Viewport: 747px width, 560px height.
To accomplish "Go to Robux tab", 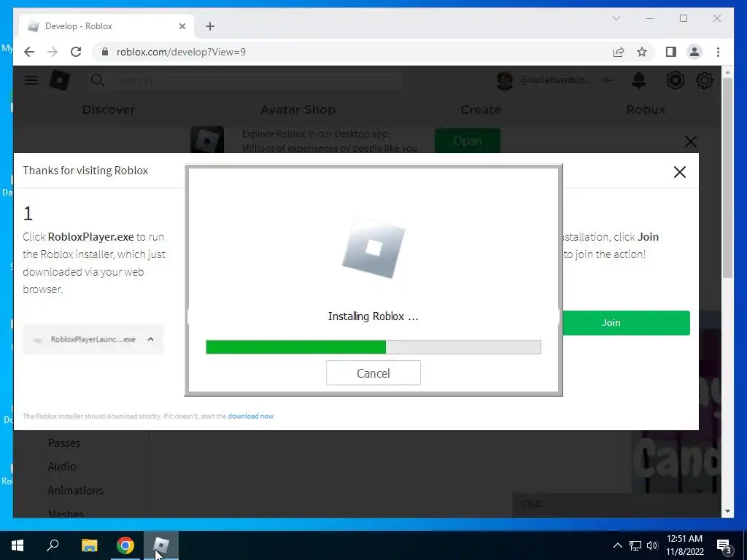I will 645,109.
